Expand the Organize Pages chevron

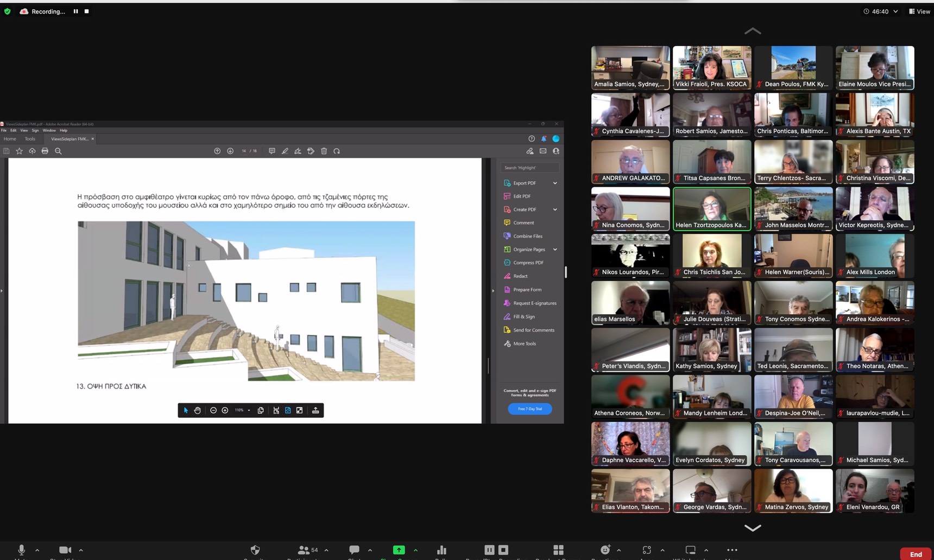pyautogui.click(x=555, y=250)
